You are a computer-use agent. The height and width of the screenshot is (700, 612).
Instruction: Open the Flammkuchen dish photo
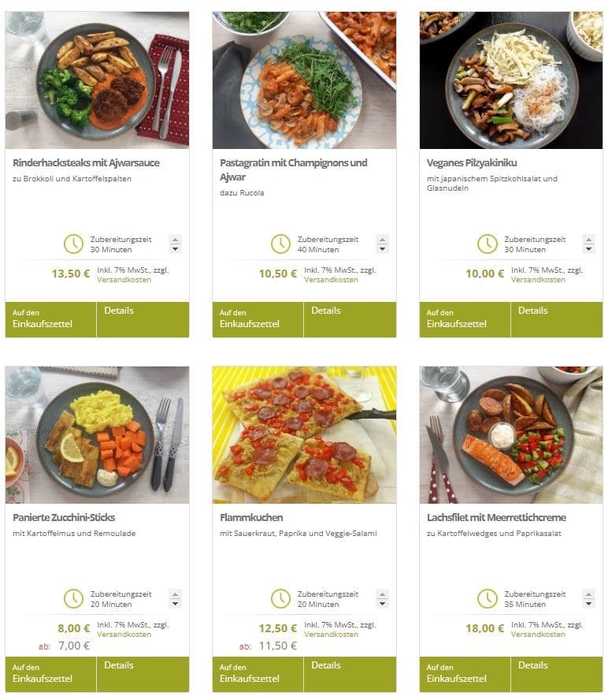click(x=304, y=435)
